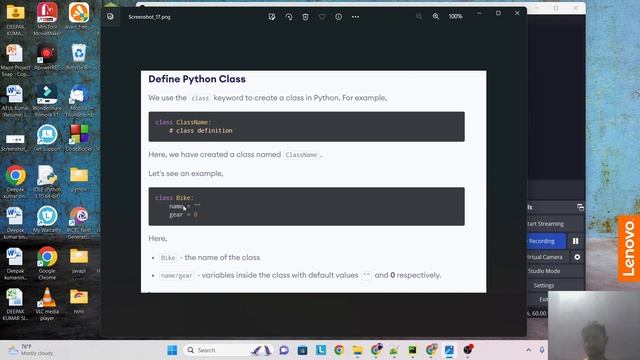
Task: Open the Get Support desktop icon
Action: click(x=47, y=138)
